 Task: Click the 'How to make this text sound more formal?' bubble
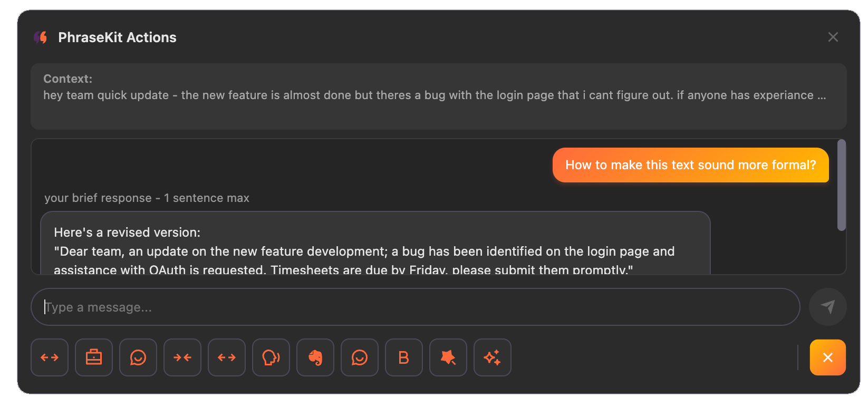[x=691, y=165]
